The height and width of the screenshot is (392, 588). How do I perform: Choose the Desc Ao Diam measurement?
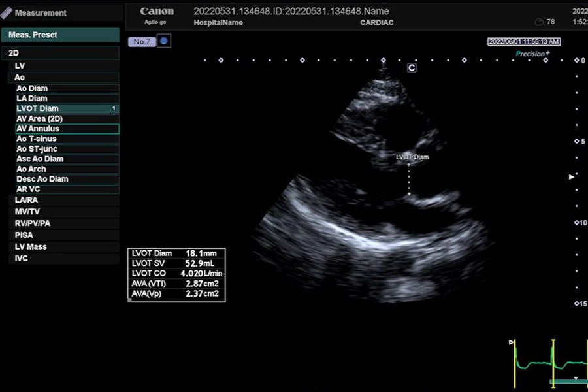point(67,179)
